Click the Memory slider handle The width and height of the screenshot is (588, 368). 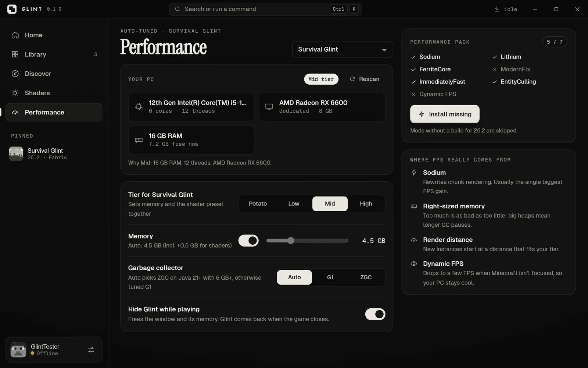coord(291,241)
